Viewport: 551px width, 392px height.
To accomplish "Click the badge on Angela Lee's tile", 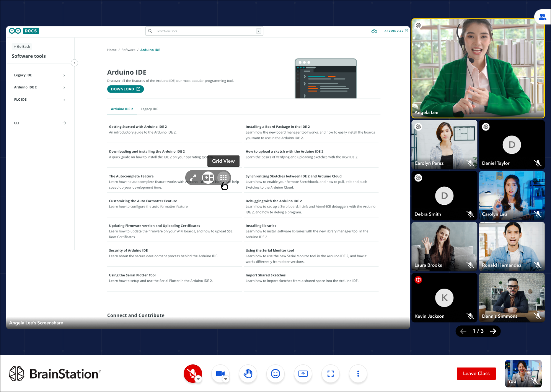I will [x=418, y=25].
